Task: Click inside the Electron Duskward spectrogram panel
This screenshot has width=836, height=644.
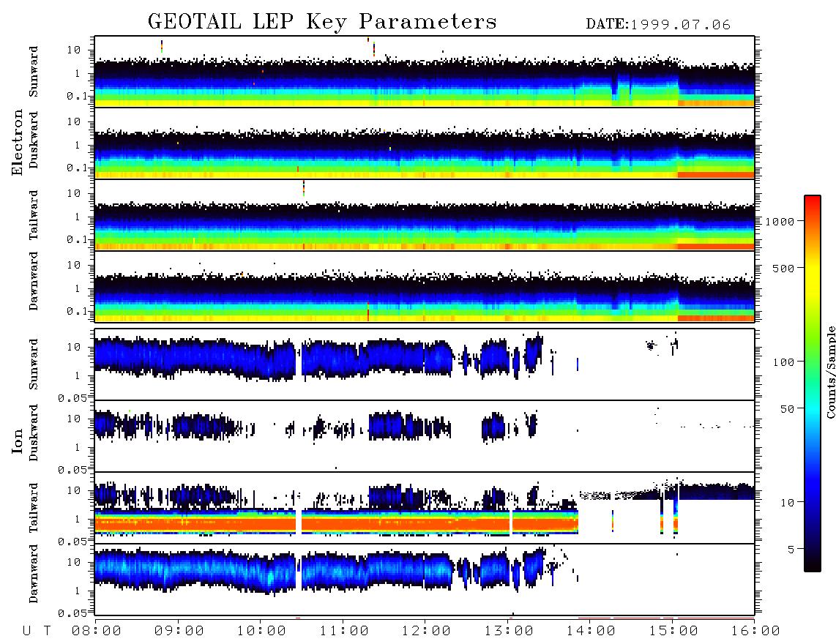Action: [x=425, y=143]
